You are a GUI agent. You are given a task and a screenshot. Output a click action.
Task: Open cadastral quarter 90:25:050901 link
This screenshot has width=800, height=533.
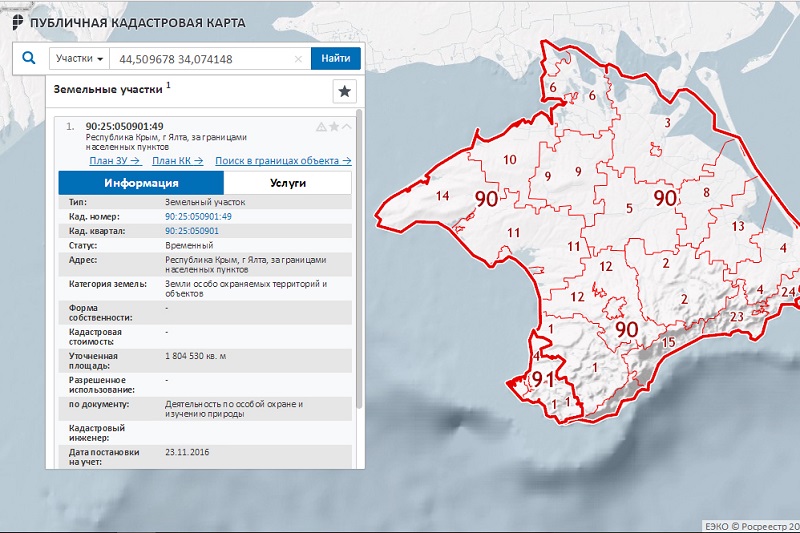point(192,231)
